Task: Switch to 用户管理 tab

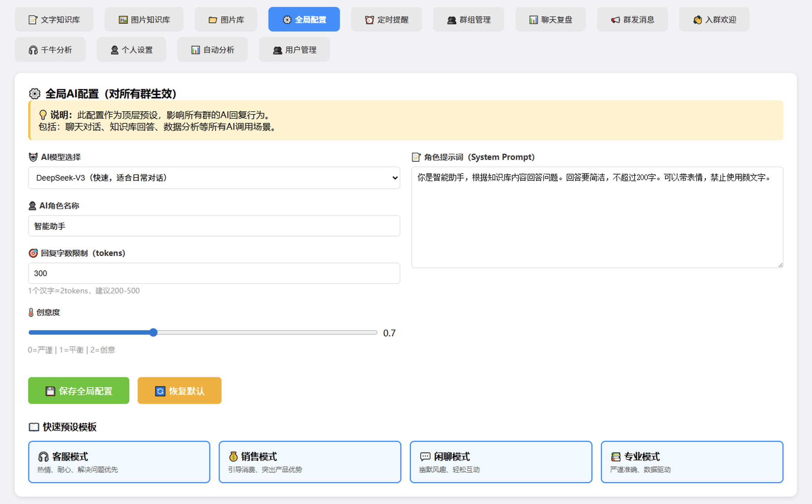Action: click(x=294, y=50)
